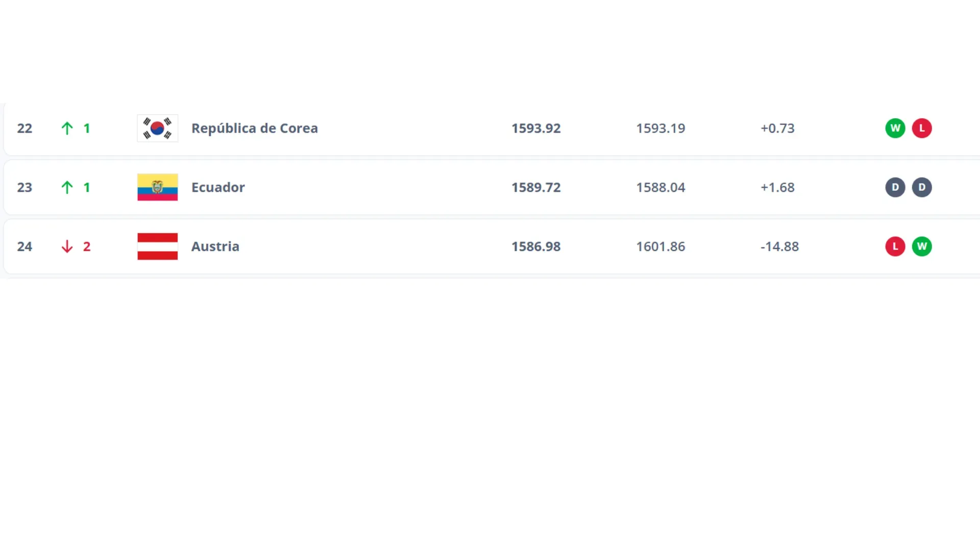Click Austria's red L result badge

[x=895, y=246]
